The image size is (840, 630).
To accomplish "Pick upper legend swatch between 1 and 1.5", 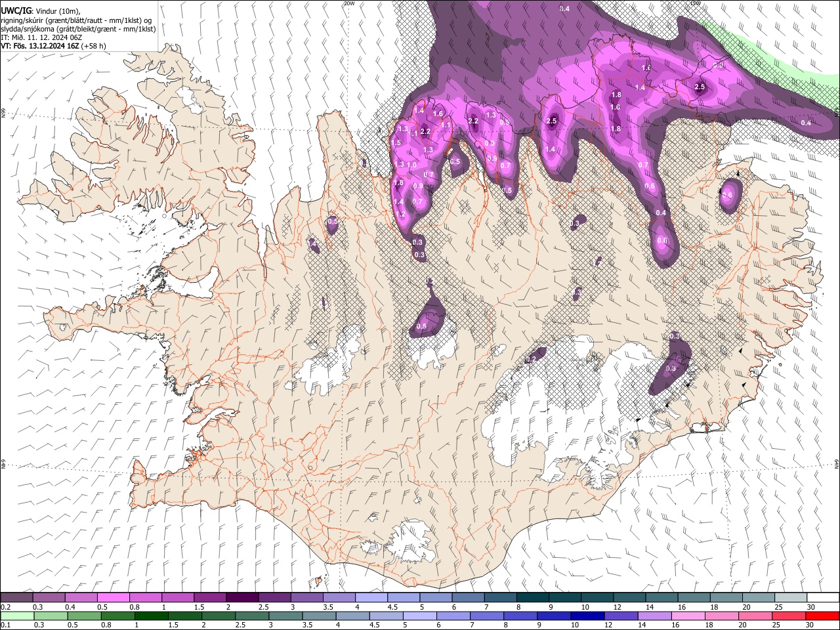I will tap(177, 598).
